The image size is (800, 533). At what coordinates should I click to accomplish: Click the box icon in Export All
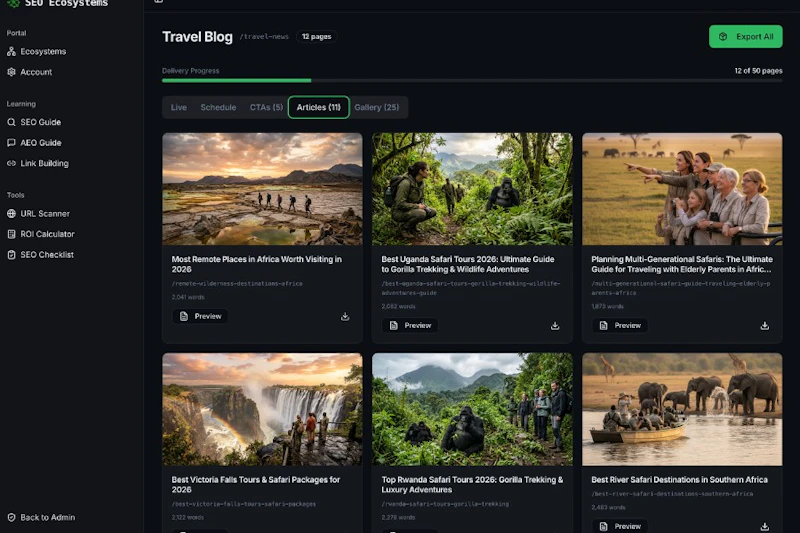click(x=723, y=37)
